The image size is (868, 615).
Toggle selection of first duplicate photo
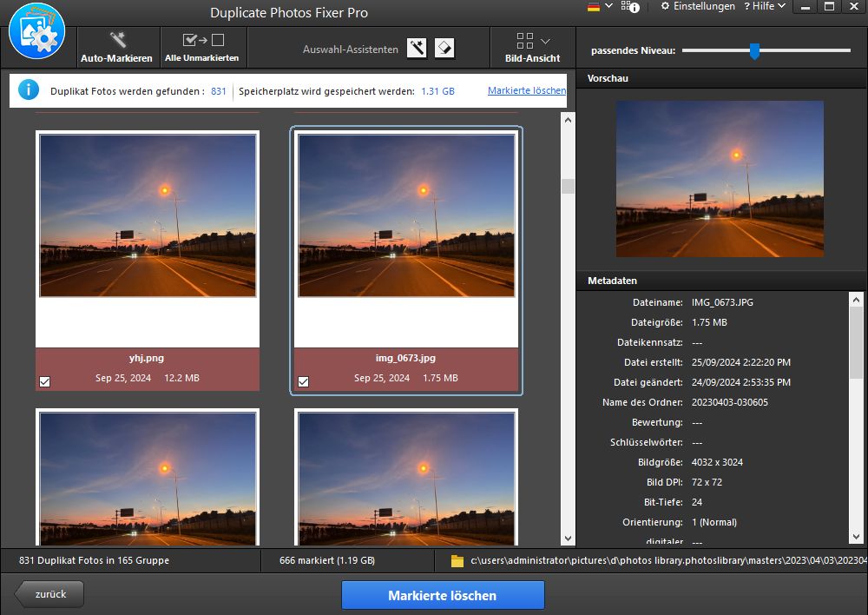coord(44,381)
